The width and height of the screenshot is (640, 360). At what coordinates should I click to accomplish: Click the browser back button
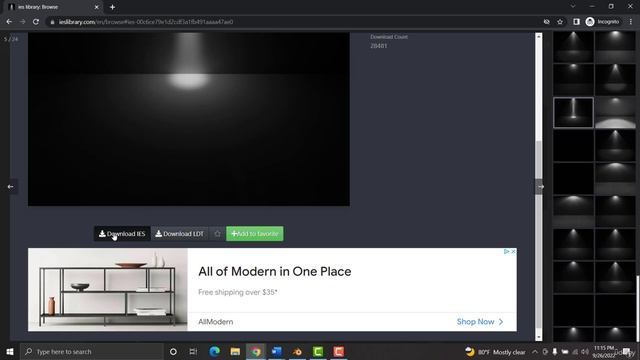click(x=9, y=22)
